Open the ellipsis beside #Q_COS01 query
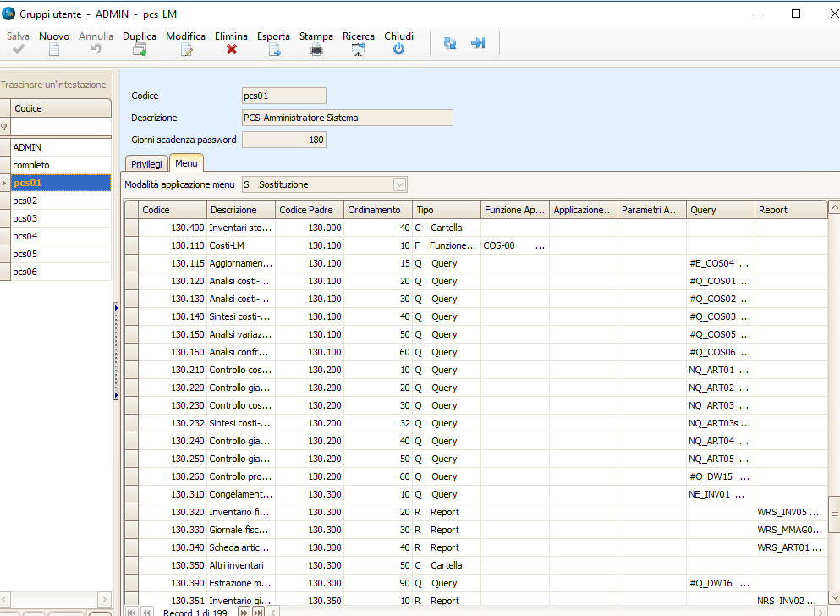The height and width of the screenshot is (616, 840). pyautogui.click(x=746, y=281)
